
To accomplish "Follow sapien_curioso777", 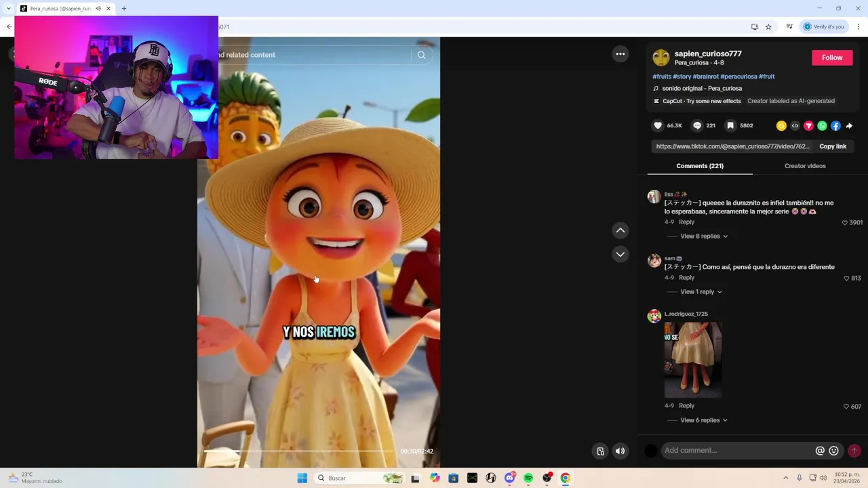I will click(832, 58).
